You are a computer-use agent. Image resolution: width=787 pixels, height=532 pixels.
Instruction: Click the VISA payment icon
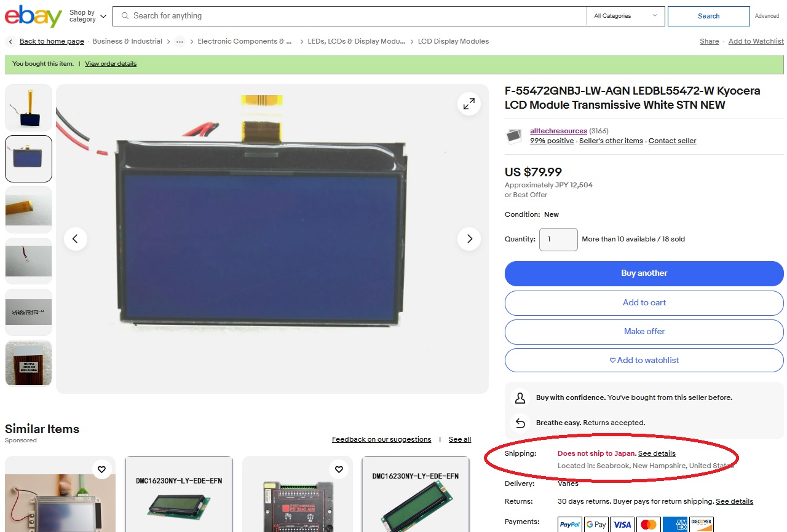622,524
